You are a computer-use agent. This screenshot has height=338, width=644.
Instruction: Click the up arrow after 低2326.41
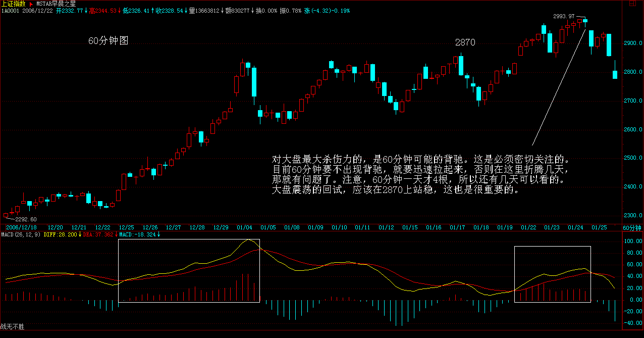152,11
